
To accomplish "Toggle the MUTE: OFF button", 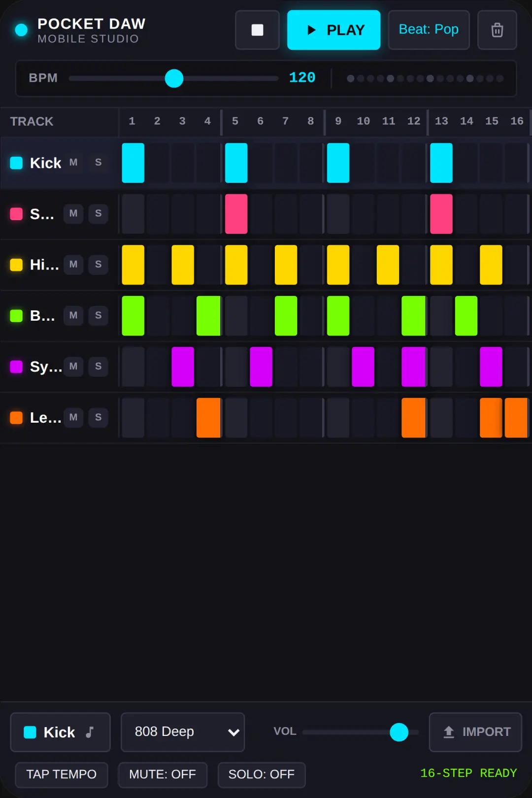I will (163, 775).
